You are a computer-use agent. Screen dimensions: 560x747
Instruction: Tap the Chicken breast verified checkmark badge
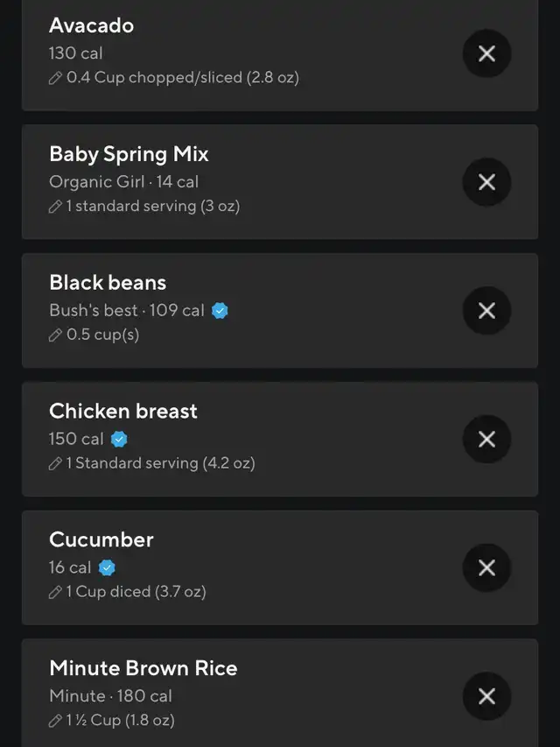tap(119, 439)
